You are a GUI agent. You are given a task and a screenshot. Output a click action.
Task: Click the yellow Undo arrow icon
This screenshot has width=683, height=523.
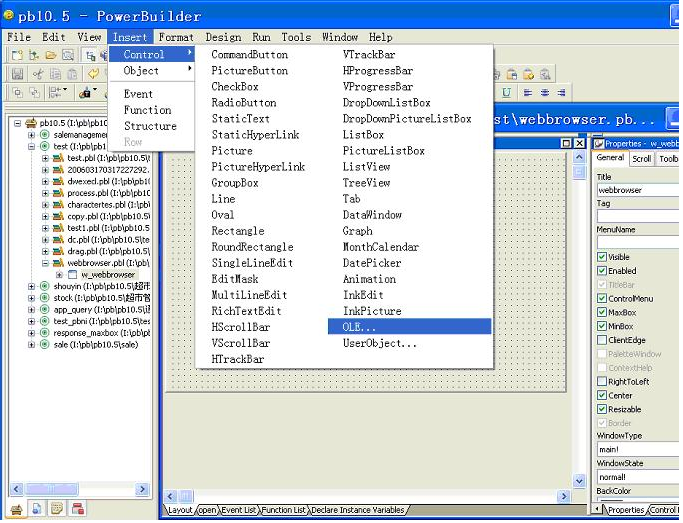(93, 74)
